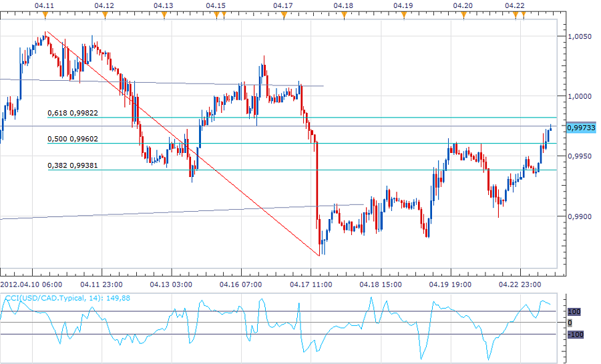Click the orange marker under 04.19
Image resolution: width=601 pixels, height=364 pixels.
point(403,15)
